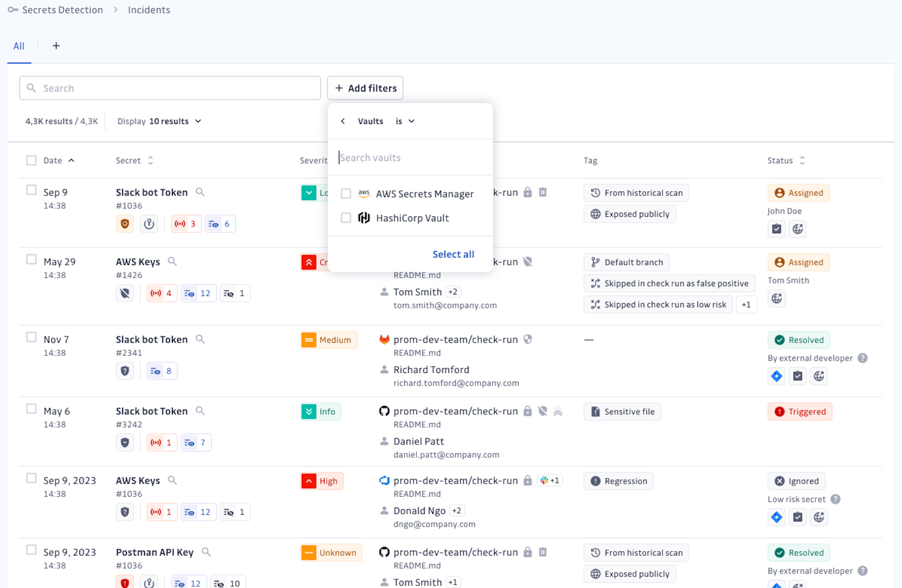Toggle the select-all checkbox in the table header
This screenshot has width=902, height=588.
click(x=31, y=160)
